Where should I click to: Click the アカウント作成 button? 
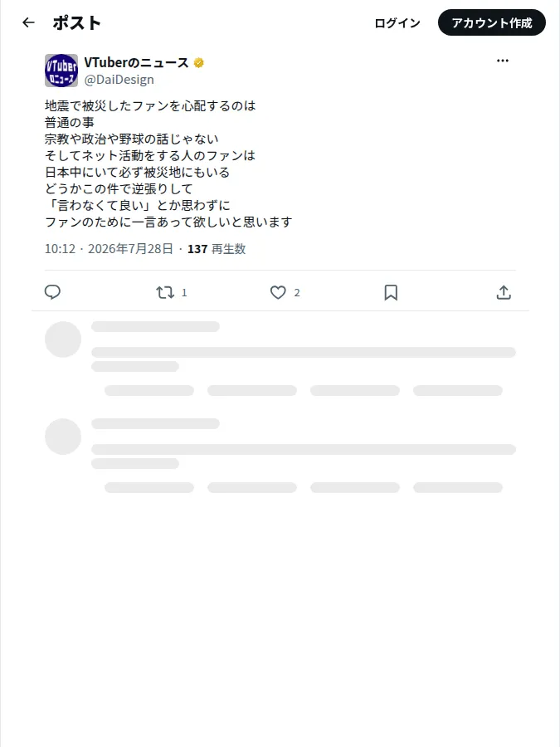pyautogui.click(x=491, y=22)
